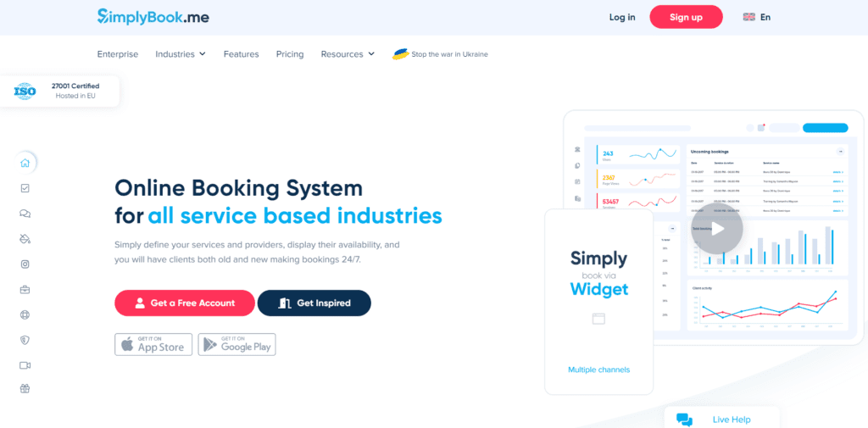Click the globe icon in sidebar
This screenshot has height=428, width=868.
pos(25,314)
